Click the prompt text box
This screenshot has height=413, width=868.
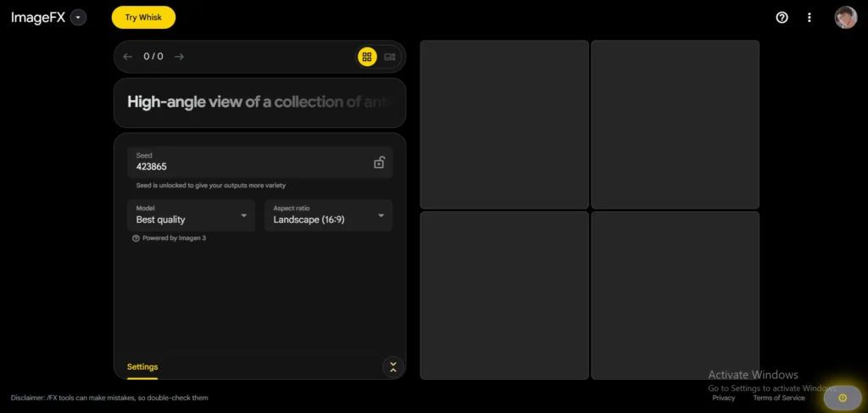pyautogui.click(x=259, y=103)
